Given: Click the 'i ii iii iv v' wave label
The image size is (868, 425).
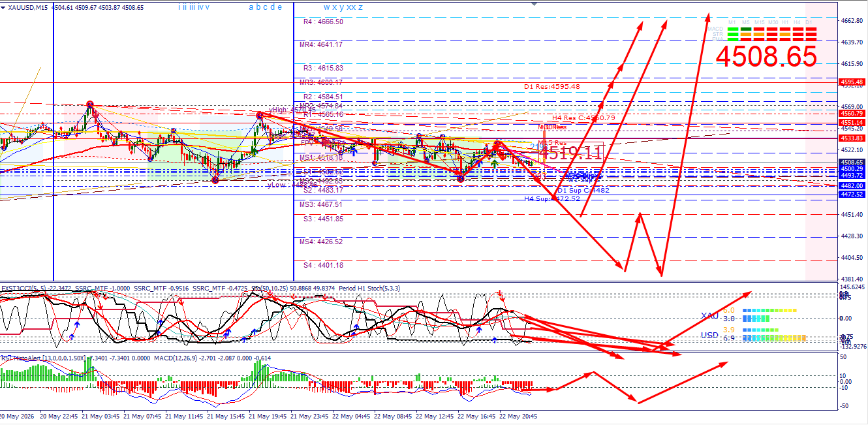Looking at the screenshot, I should [x=194, y=7].
